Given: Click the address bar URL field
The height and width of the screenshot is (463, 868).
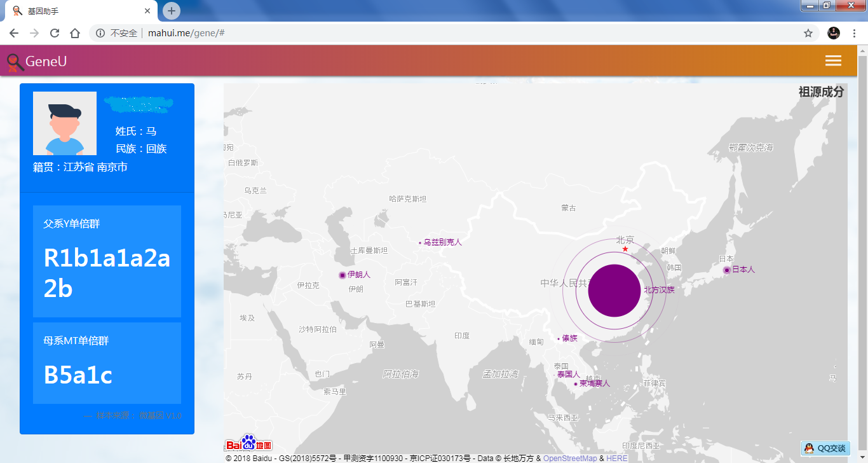Looking at the screenshot, I should [x=445, y=33].
